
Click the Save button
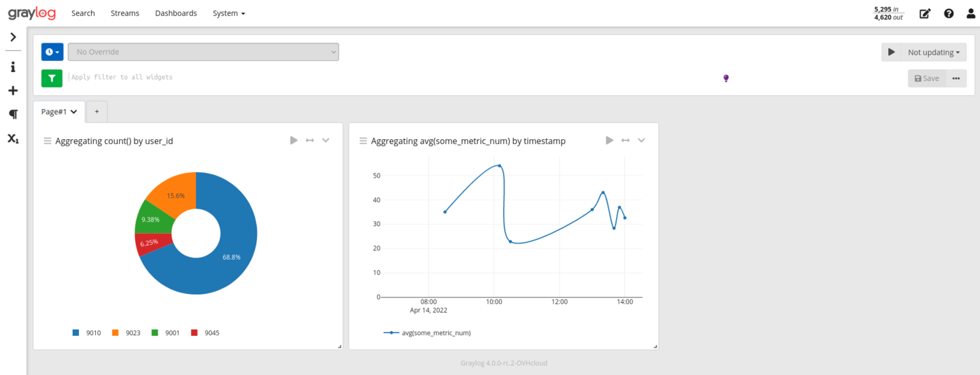(927, 78)
